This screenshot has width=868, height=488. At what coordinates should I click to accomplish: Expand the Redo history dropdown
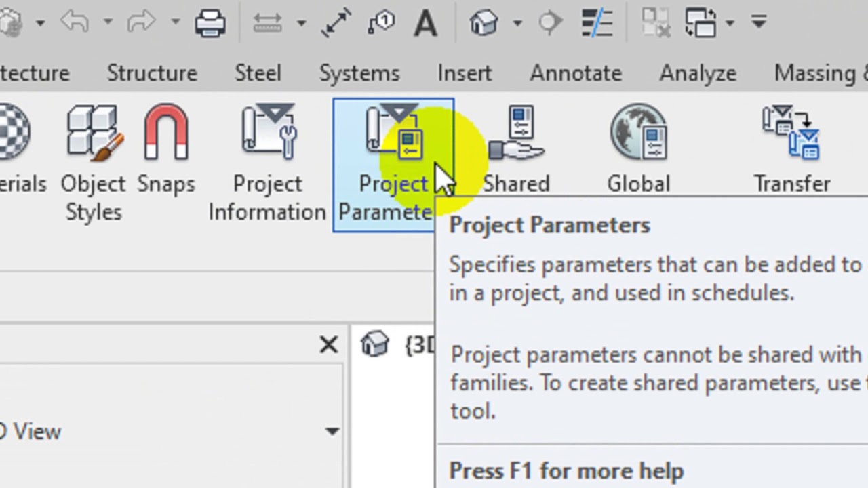point(176,23)
